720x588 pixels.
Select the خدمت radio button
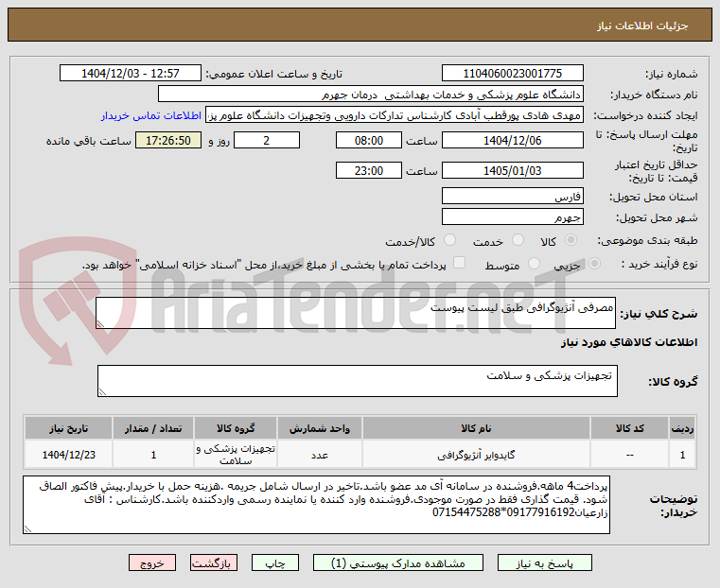518,240
